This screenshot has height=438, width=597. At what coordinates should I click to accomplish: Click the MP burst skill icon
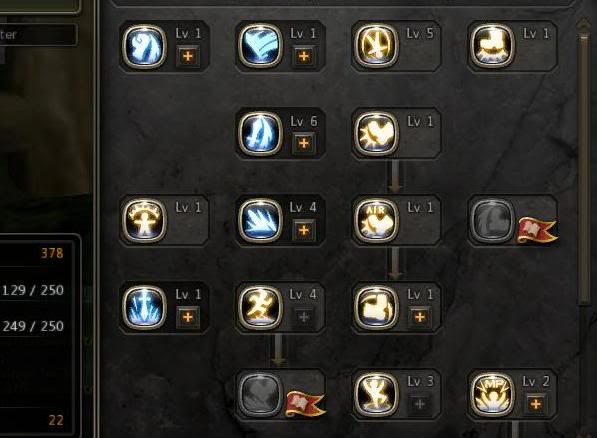pos(492,394)
